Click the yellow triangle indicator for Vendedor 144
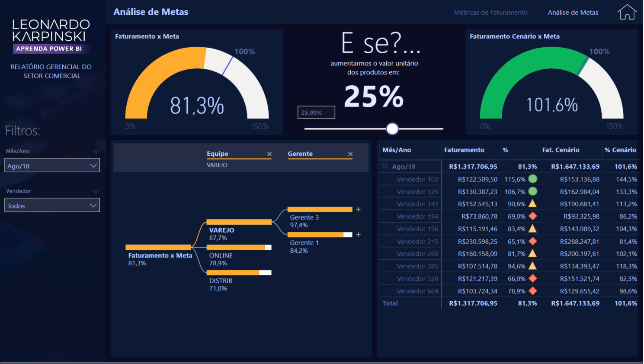Screen dimensions: 644x364 coord(532,203)
